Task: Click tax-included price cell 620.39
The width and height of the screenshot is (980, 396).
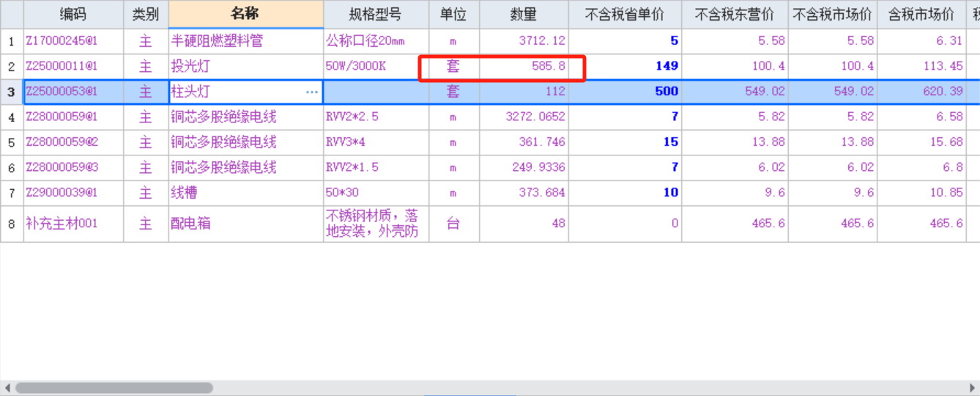Action: tap(921, 92)
